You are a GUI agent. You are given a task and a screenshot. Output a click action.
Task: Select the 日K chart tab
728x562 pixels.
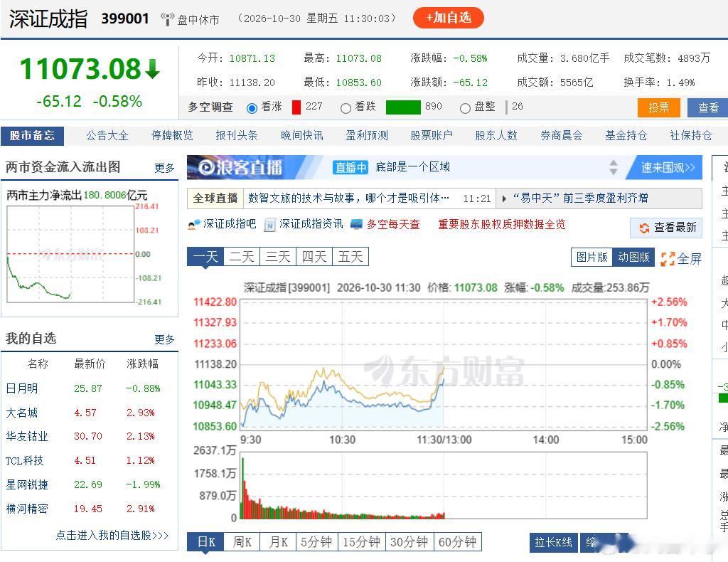tap(205, 542)
